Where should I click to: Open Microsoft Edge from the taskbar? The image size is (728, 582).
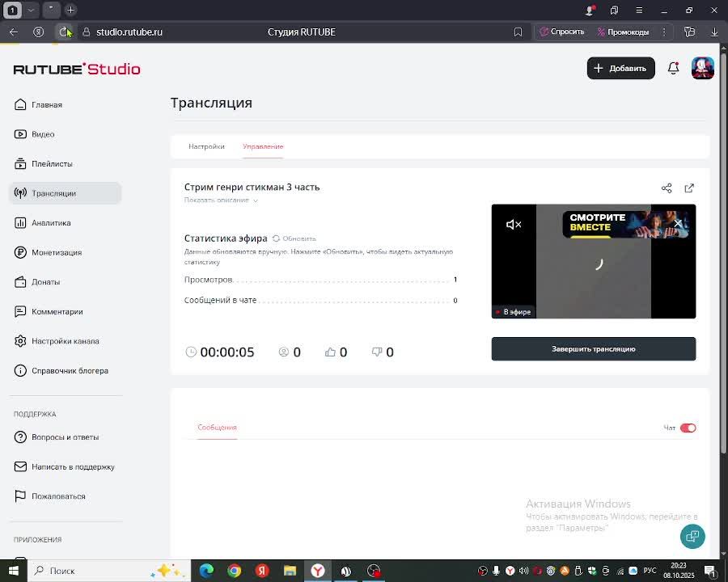pos(206,571)
